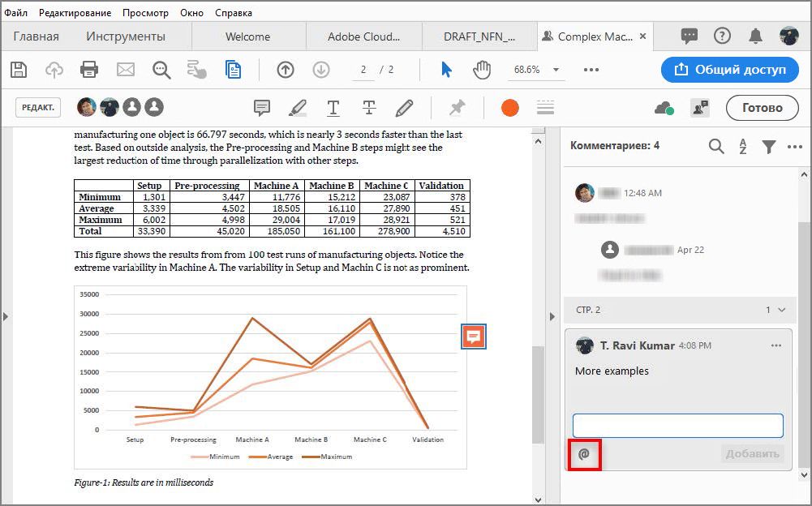Image resolution: width=812 pixels, height=506 pixels.
Task: Open the Файл menu
Action: 15,12
